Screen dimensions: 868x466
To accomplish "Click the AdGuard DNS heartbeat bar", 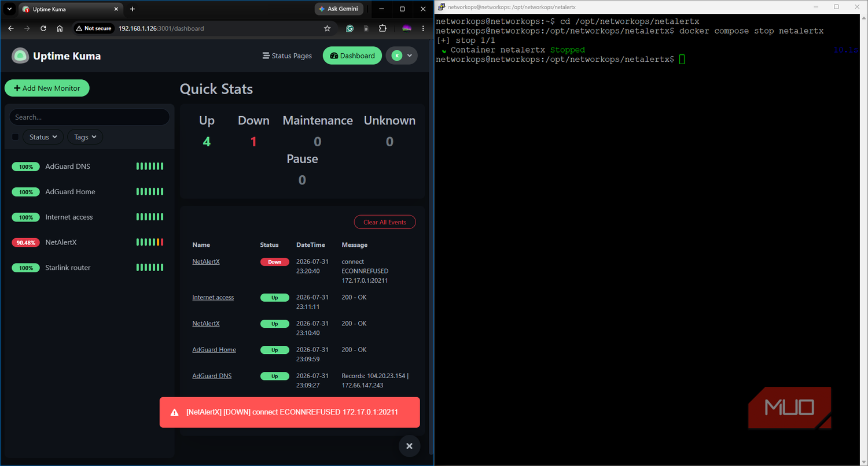I will pyautogui.click(x=150, y=166).
